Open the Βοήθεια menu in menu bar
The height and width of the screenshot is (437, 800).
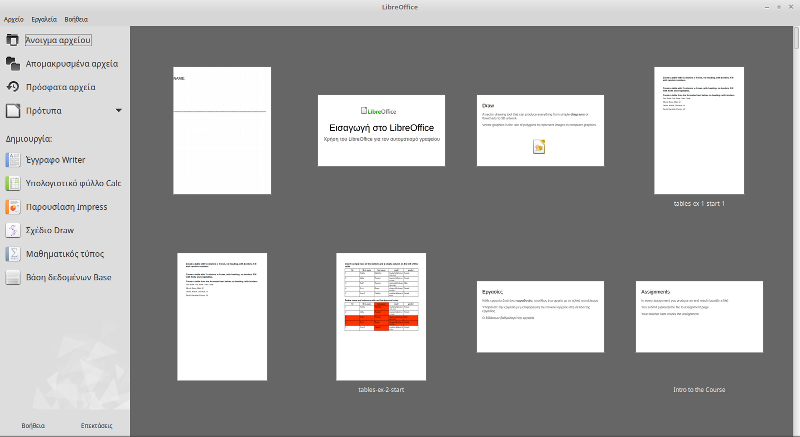(76, 19)
